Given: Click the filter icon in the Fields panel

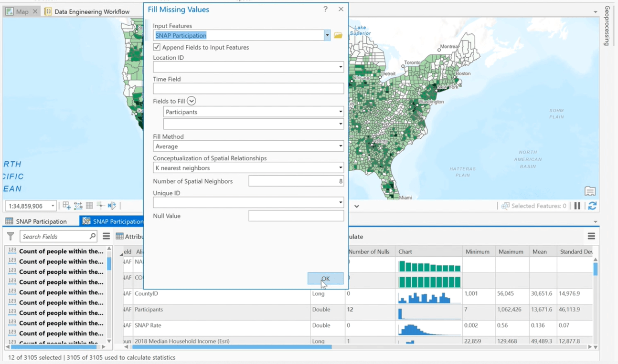Looking at the screenshot, I should 10,236.
